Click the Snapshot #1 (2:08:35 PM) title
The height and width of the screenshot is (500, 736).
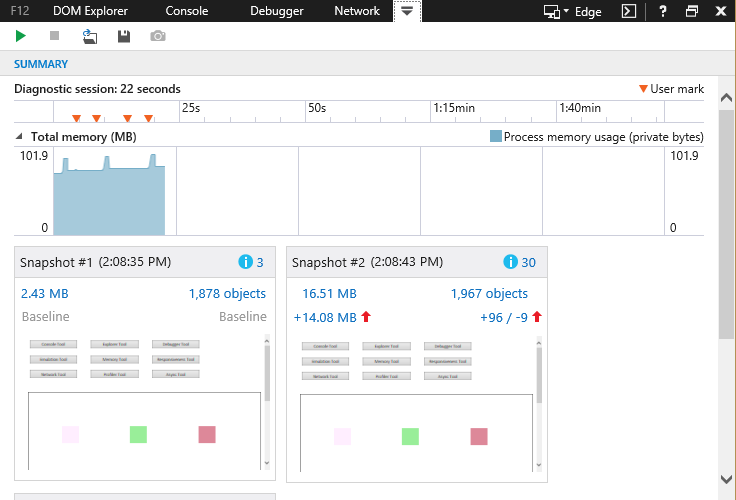[95, 262]
